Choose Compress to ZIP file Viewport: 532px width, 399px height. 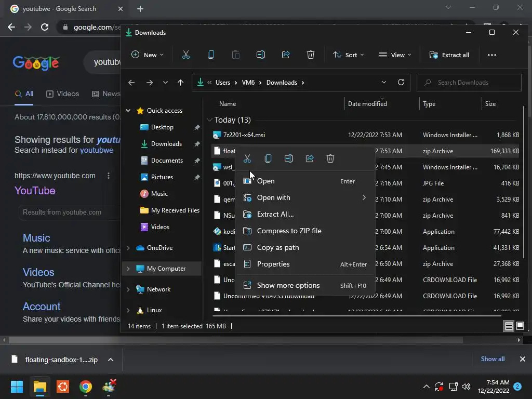tap(305, 231)
